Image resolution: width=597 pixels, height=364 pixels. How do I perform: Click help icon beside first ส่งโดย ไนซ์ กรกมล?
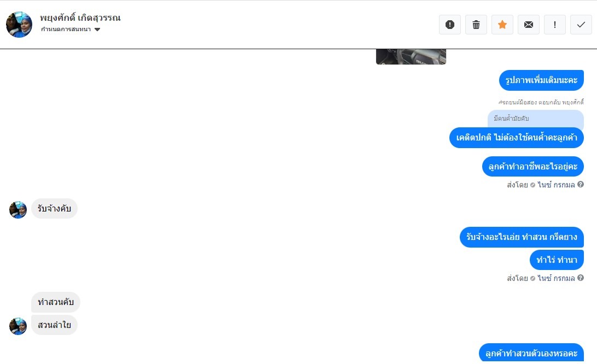(580, 184)
